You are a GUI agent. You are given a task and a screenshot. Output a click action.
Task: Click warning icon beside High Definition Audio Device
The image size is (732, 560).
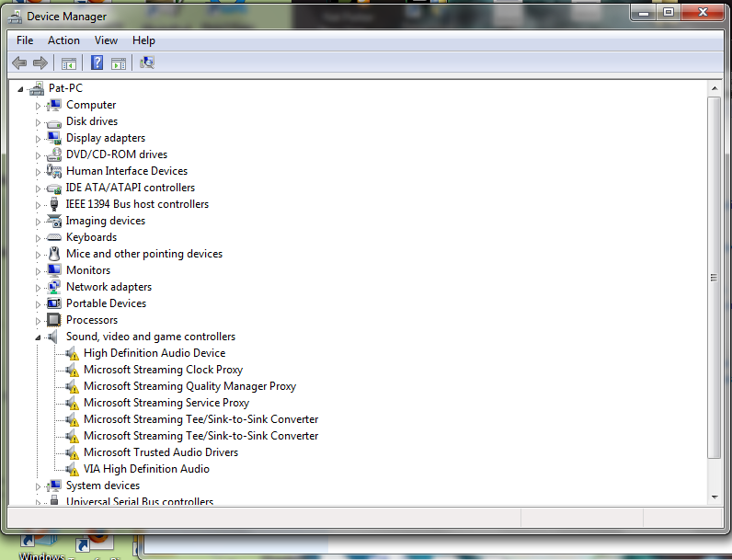[x=72, y=354]
